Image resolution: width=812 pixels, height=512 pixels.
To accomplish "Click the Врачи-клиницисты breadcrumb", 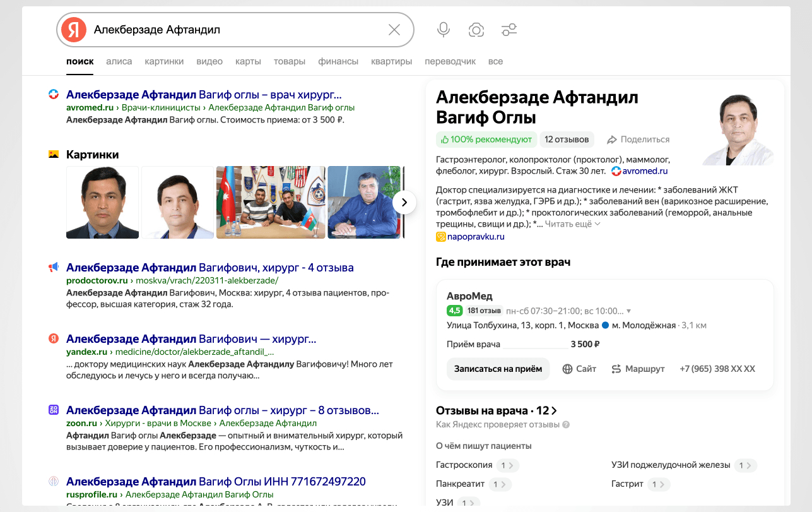I will [x=161, y=107].
